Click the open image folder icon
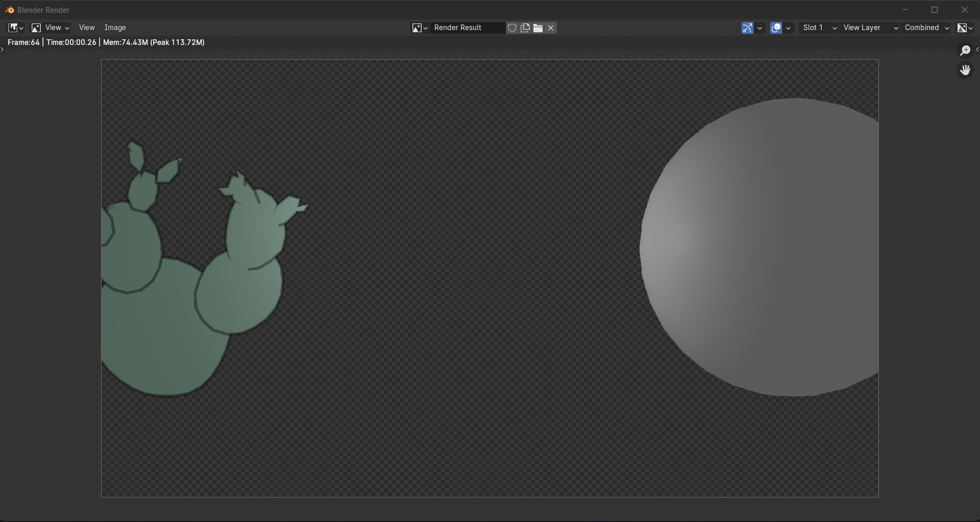This screenshot has height=522, width=980. coord(538,28)
